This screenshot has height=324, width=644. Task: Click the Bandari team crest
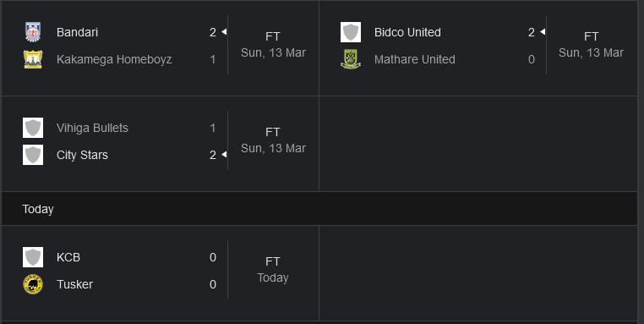tap(33, 32)
